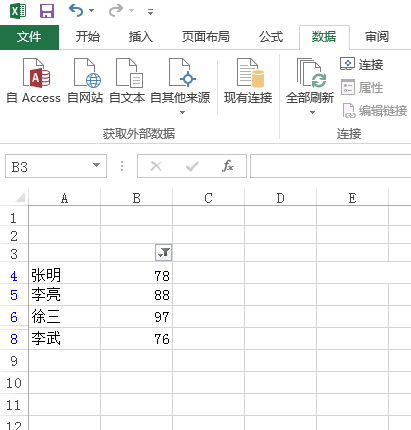This screenshot has width=411, height=430.
Task: Click cell with value 97
Action: (x=137, y=317)
